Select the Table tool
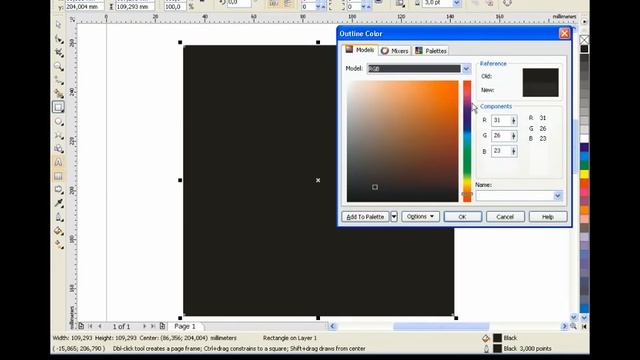Screen dimensions: 640x360 click(58, 176)
